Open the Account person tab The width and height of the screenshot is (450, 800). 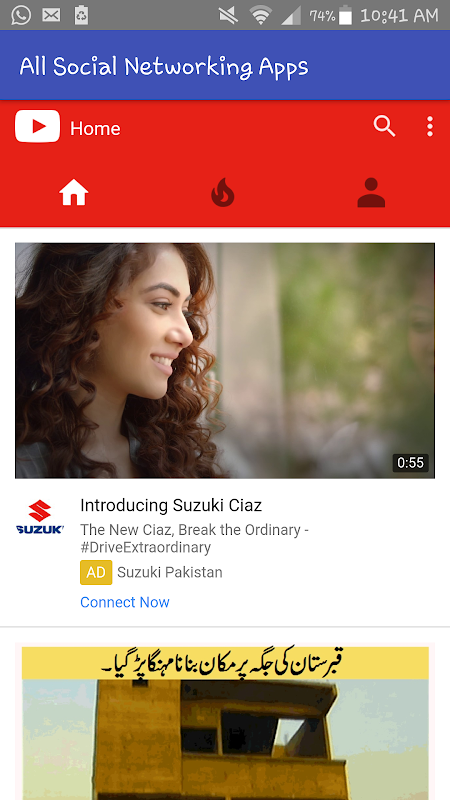(371, 192)
